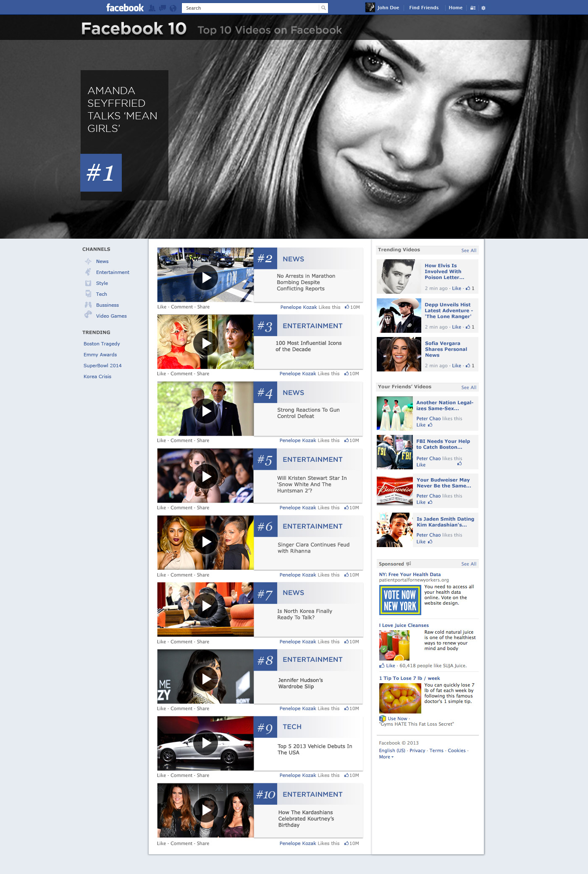The image size is (588, 874).
Task: Open the Korea Crisis trending topic
Action: point(97,376)
